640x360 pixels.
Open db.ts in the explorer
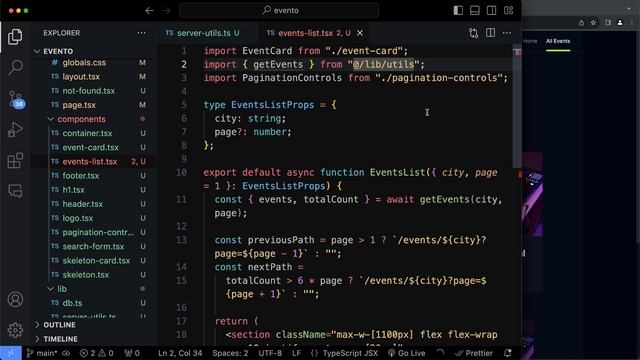pyautogui.click(x=72, y=303)
